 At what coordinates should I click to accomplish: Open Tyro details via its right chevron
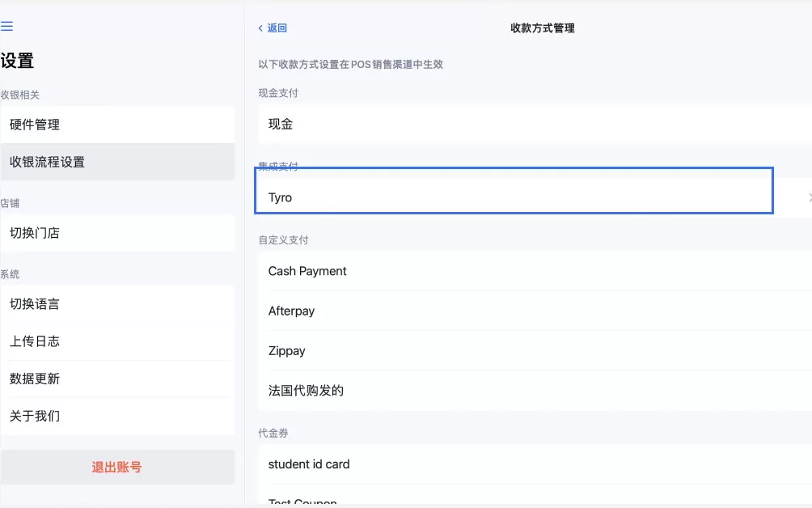(x=808, y=197)
